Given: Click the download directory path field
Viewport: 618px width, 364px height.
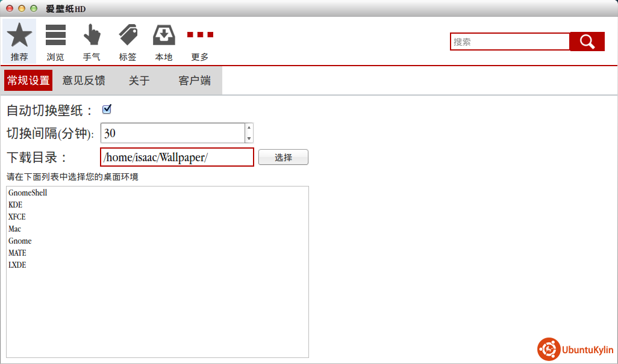Looking at the screenshot, I should pyautogui.click(x=176, y=157).
